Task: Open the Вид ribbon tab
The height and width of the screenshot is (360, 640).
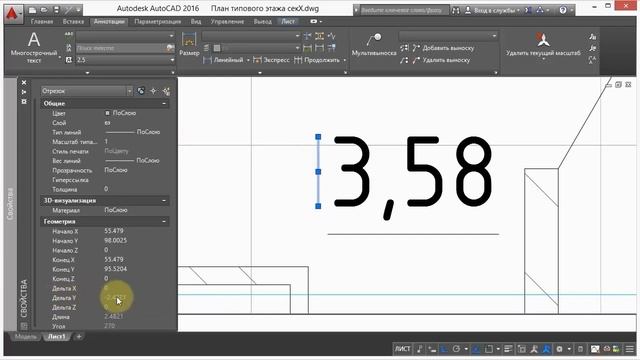Action: (196, 22)
